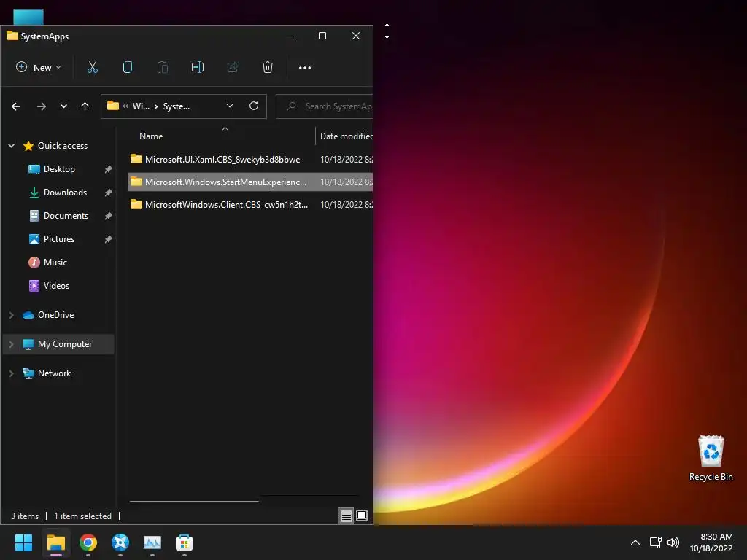Unpin Downloads via its pin icon
The width and height of the screenshot is (747, 560).
(108, 192)
